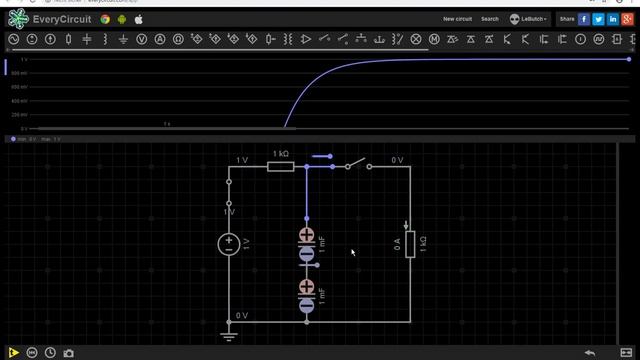The image size is (640, 360).
Task: Toggle the switch in the circuit
Action: [x=358, y=164]
